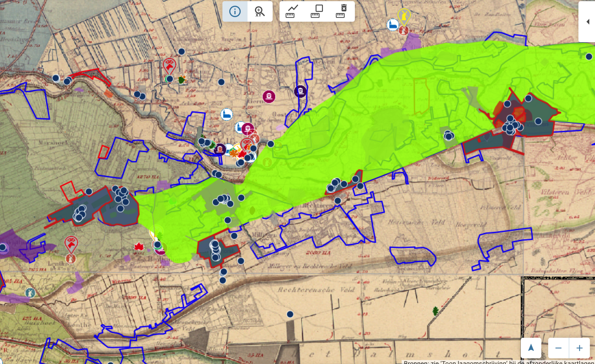Click the "Bronnen: zie 'Toon laagomschrijving'" attribution text

click(499, 362)
